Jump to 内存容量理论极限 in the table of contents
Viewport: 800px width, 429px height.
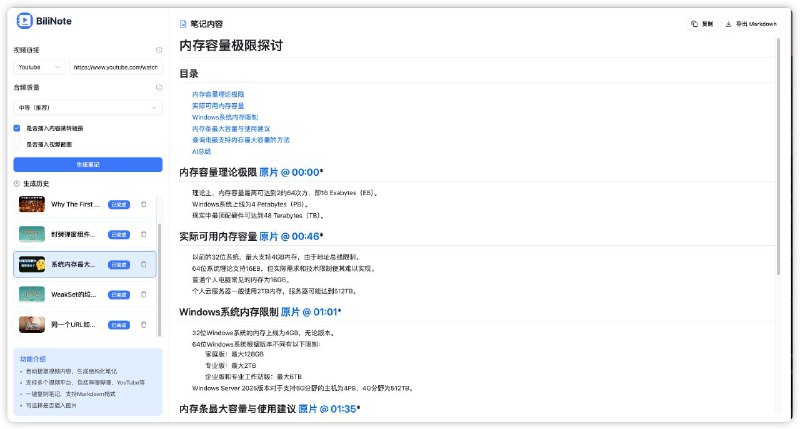218,94
